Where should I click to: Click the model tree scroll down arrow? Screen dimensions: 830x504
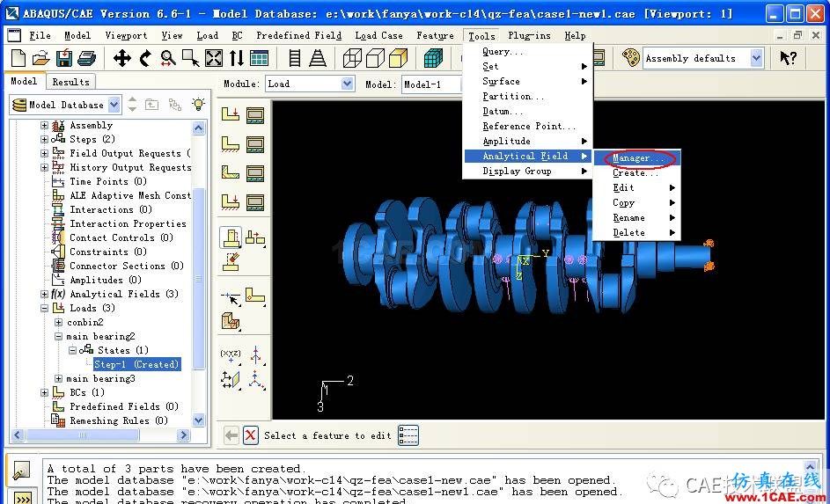pyautogui.click(x=199, y=420)
